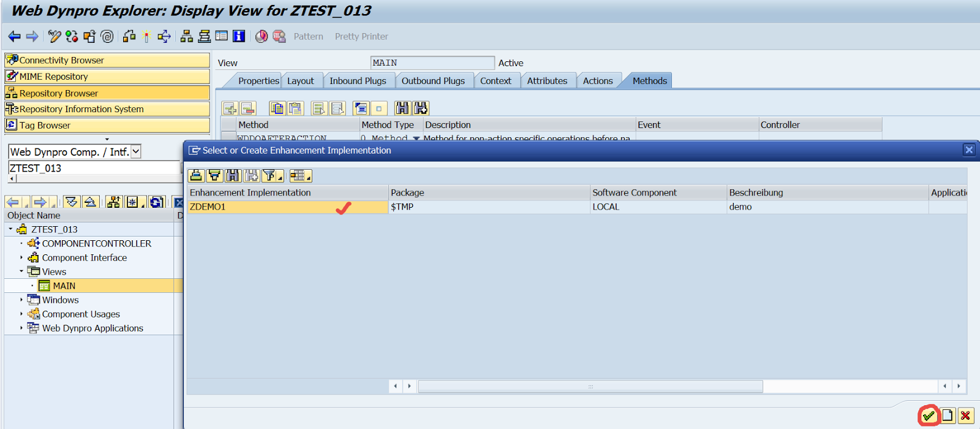Open the MIME Repository
The image size is (980, 429).
coord(107,77)
